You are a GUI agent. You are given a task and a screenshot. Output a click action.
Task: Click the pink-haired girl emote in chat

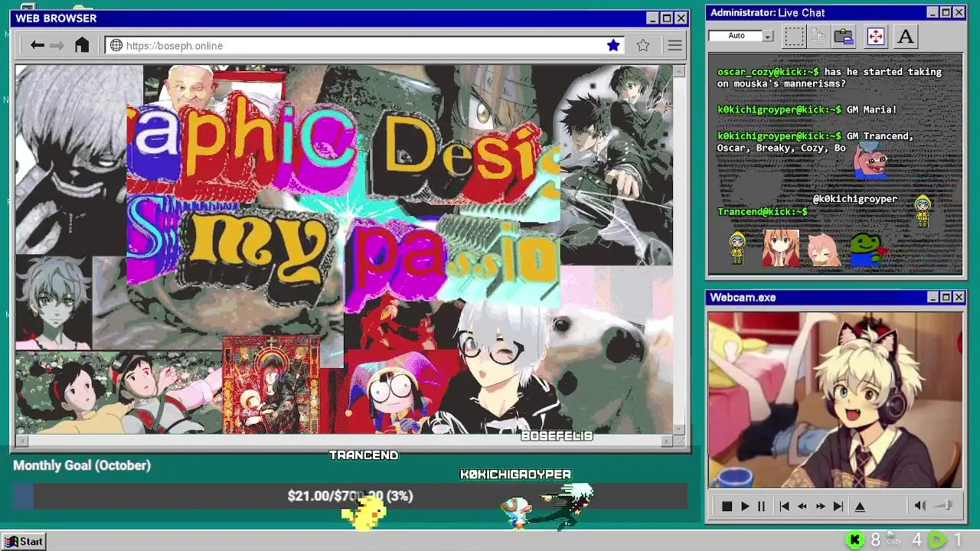823,249
